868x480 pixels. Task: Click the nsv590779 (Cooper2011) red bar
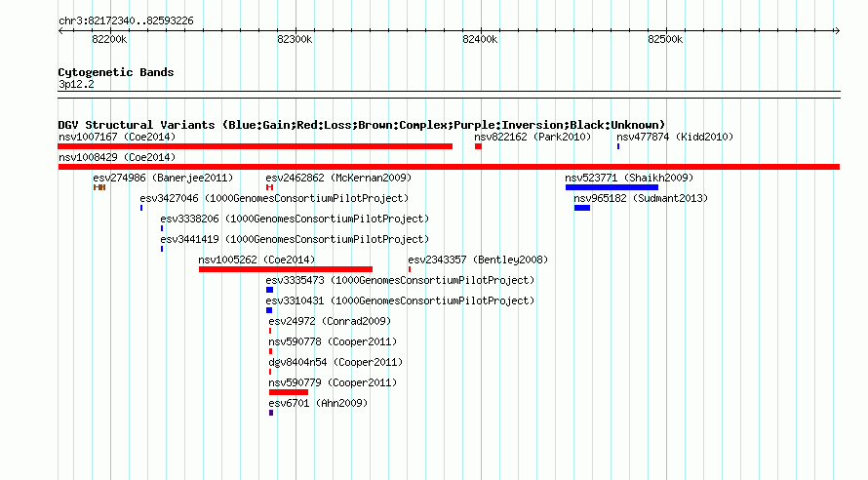(x=289, y=392)
